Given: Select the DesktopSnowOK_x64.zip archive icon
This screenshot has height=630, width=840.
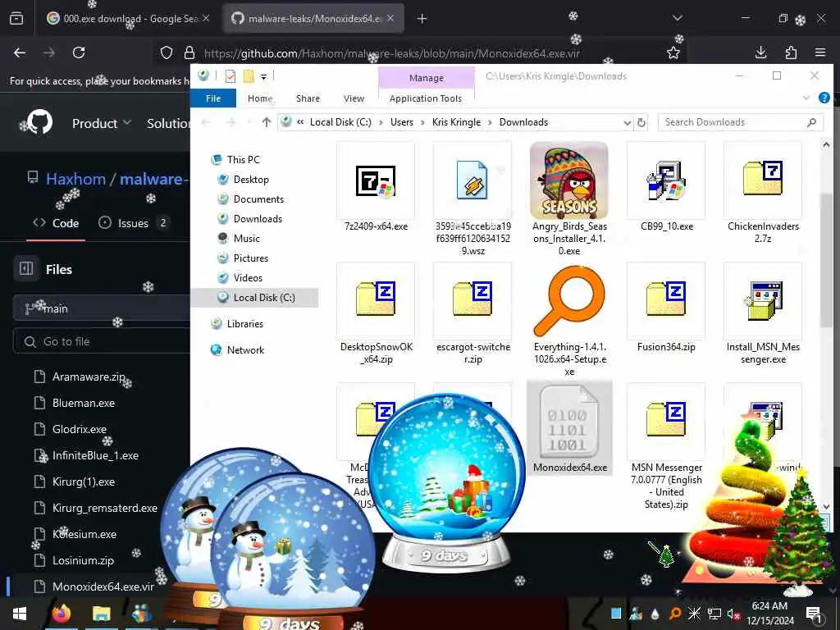Looking at the screenshot, I should (x=376, y=299).
